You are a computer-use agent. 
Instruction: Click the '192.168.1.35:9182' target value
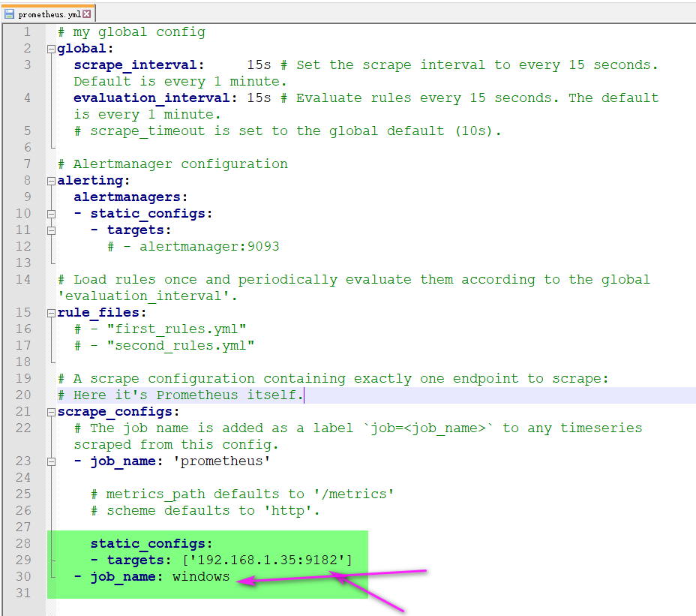pos(267,560)
